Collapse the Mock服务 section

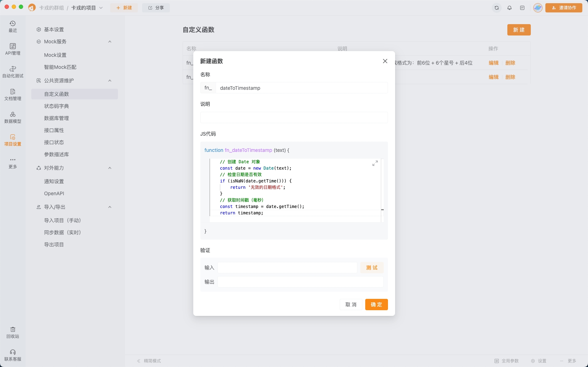click(x=110, y=42)
